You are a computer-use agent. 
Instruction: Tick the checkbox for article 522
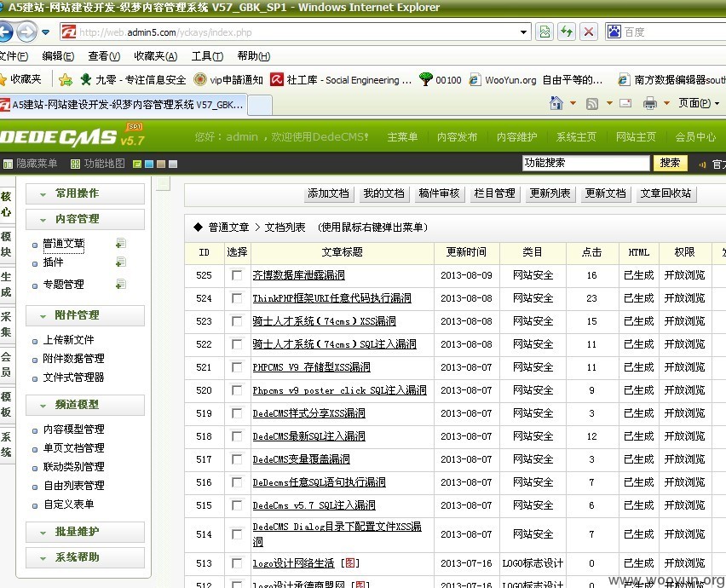pos(237,344)
